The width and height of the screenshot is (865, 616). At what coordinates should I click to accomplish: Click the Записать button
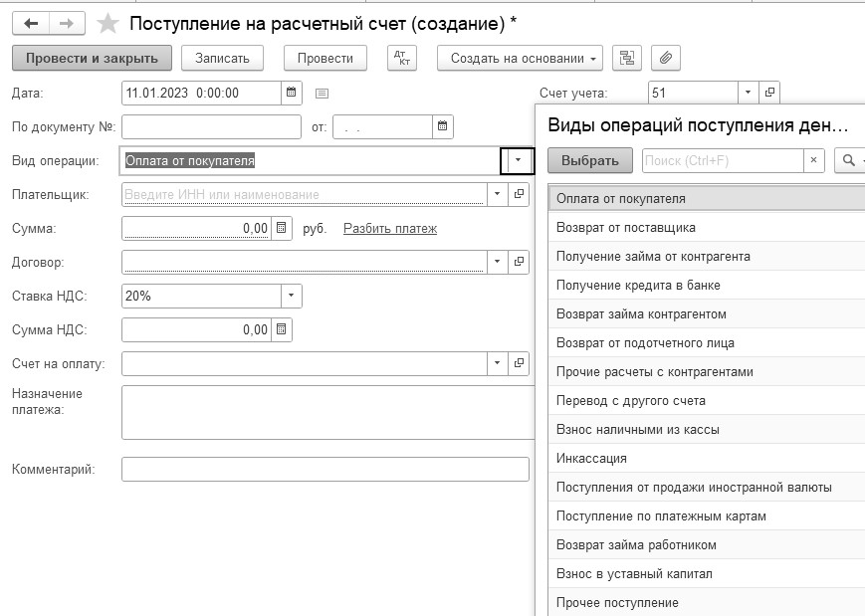click(222, 58)
